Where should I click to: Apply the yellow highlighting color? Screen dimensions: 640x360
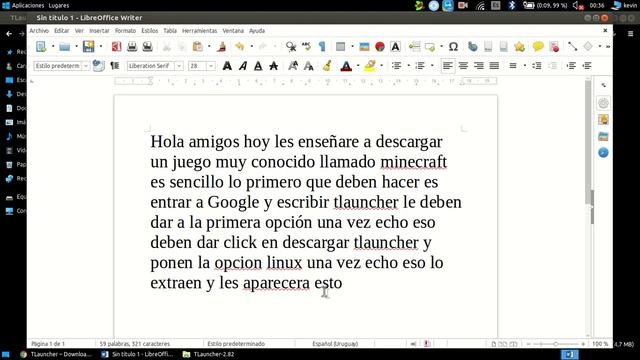[x=369, y=66]
